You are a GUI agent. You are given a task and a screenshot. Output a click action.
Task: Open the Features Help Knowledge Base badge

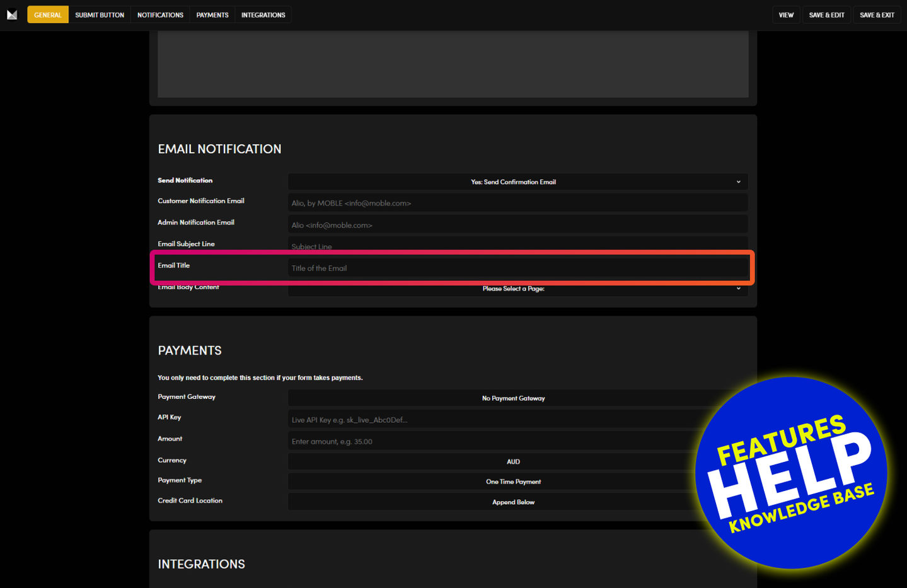(791, 473)
